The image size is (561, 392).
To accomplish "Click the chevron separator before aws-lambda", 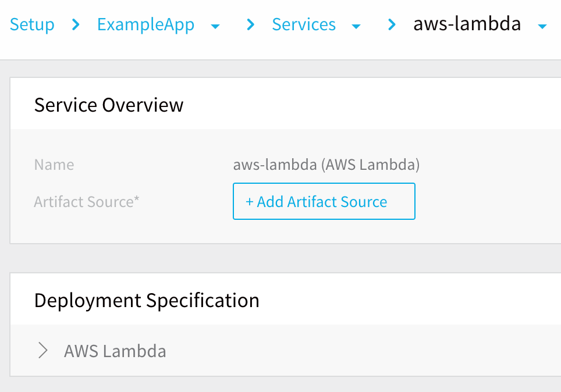I will pyautogui.click(x=392, y=24).
